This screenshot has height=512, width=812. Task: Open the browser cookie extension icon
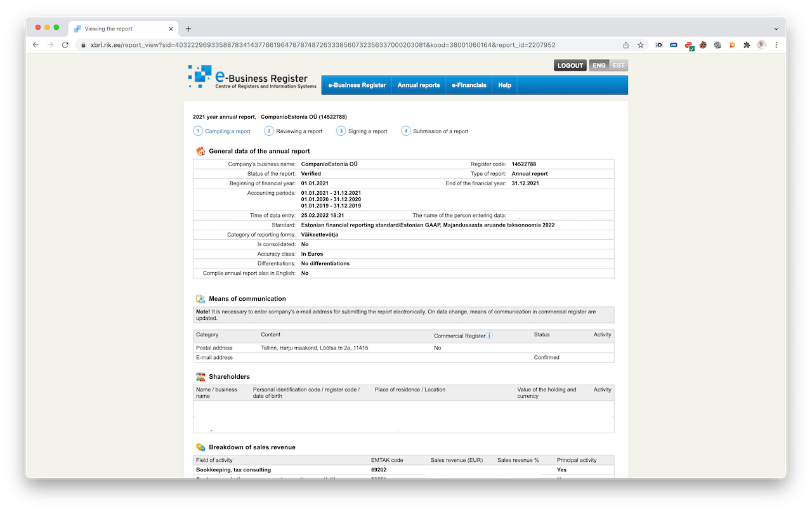tap(703, 45)
